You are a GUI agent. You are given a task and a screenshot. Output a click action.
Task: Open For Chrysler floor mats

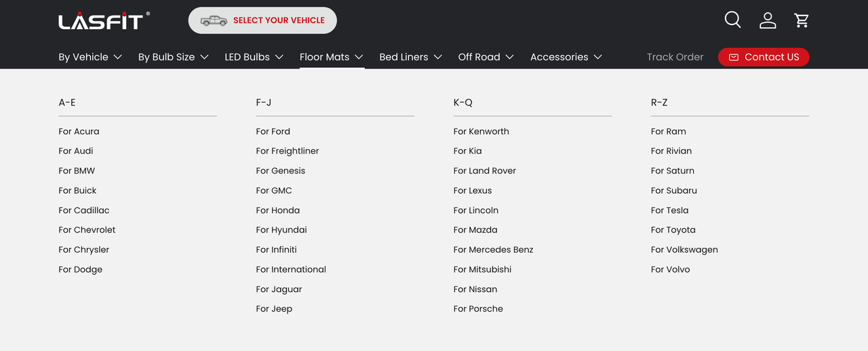(84, 249)
